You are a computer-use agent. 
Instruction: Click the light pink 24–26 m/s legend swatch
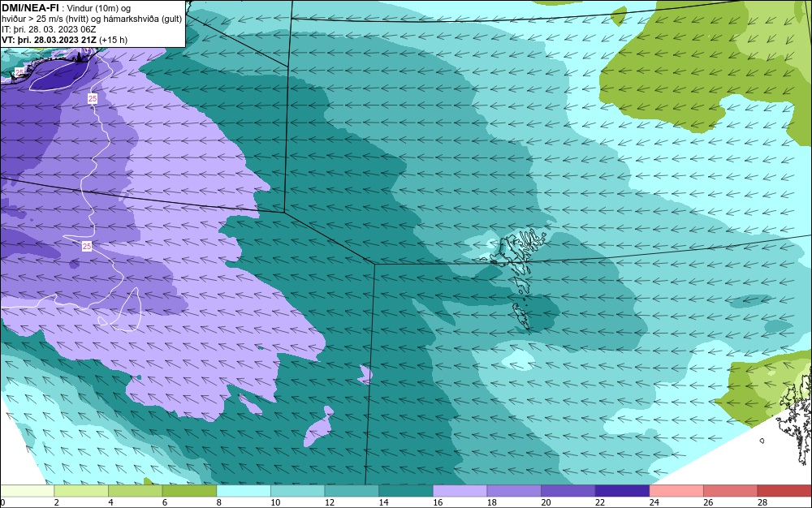[x=676, y=491]
